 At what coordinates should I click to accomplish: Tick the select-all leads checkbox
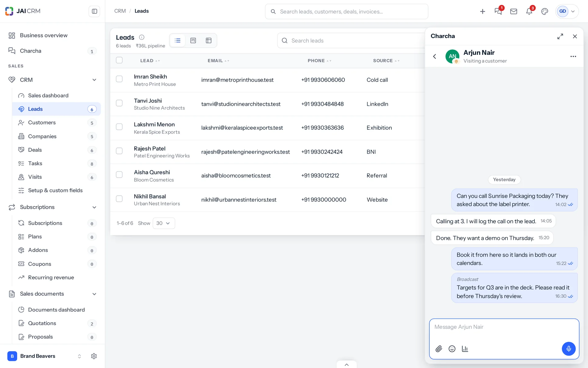(119, 60)
